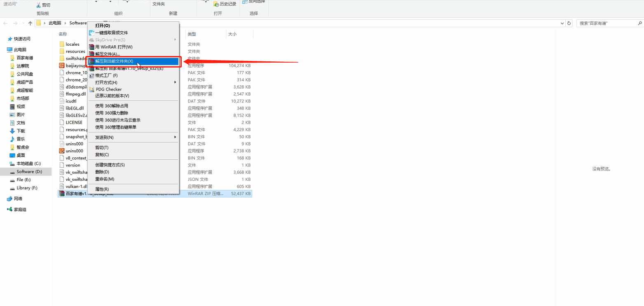Click the 历史记录 icon in ribbon
Screen dimensions: 644x306
tap(216, 4)
